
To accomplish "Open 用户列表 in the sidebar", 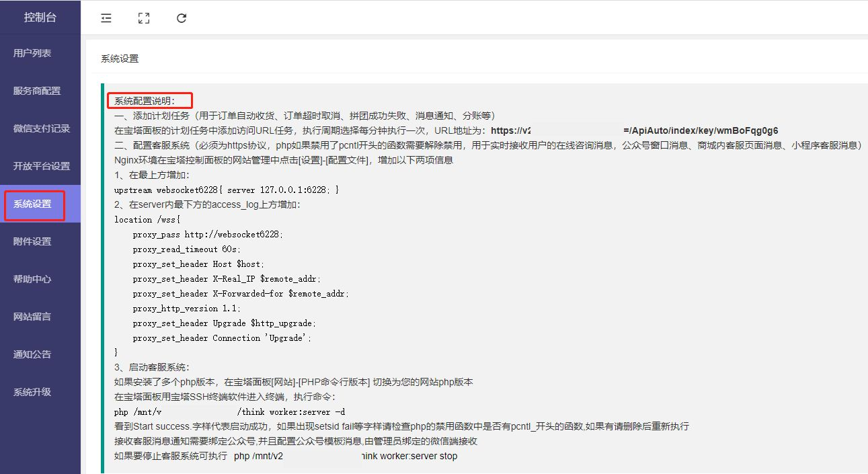I will (32, 53).
